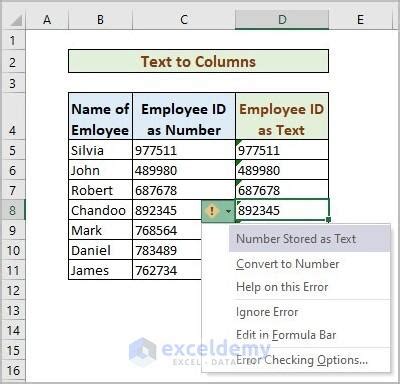Viewport: 400px width, 384px height.
Task: Click the cell containing 762734
Action: 167,270
